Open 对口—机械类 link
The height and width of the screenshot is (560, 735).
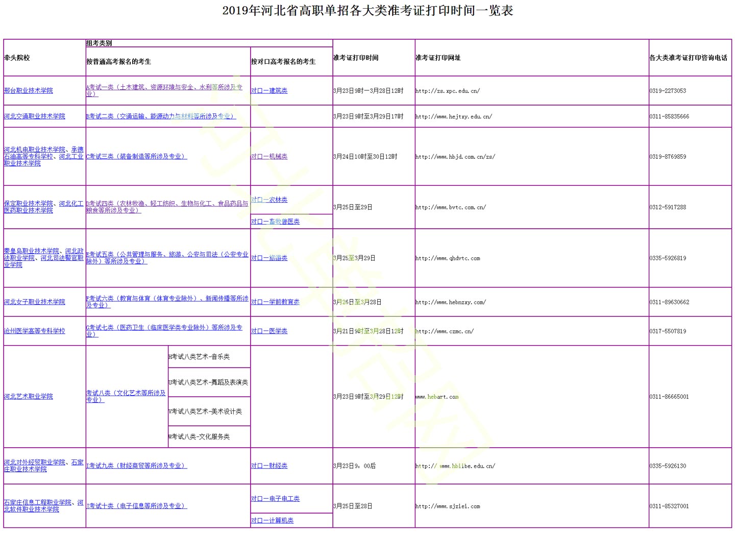tap(269, 156)
